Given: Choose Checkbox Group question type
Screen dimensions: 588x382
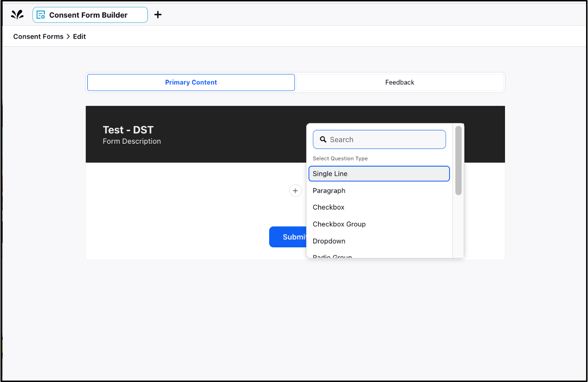Looking at the screenshot, I should [379, 224].
